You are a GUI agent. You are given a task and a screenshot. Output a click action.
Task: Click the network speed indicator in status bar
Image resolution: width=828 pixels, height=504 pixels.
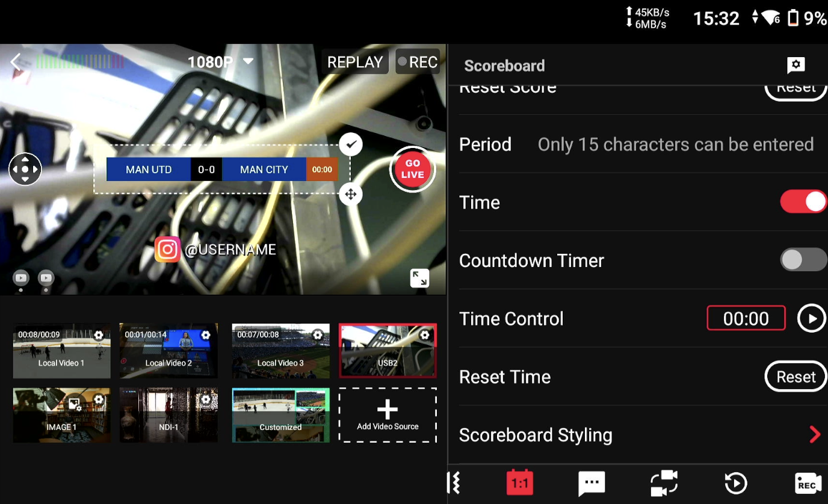pos(647,18)
